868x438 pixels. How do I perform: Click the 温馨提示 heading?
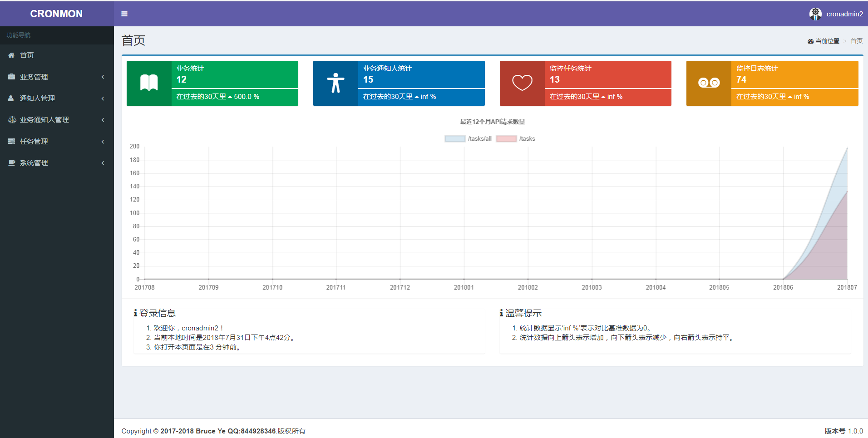point(523,313)
